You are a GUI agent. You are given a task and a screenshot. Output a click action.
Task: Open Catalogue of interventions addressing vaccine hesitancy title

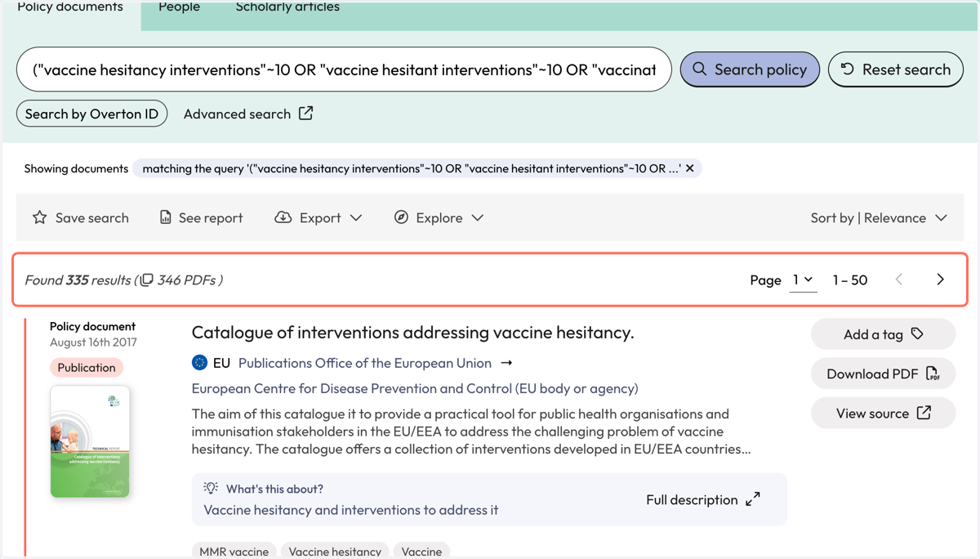coord(412,332)
